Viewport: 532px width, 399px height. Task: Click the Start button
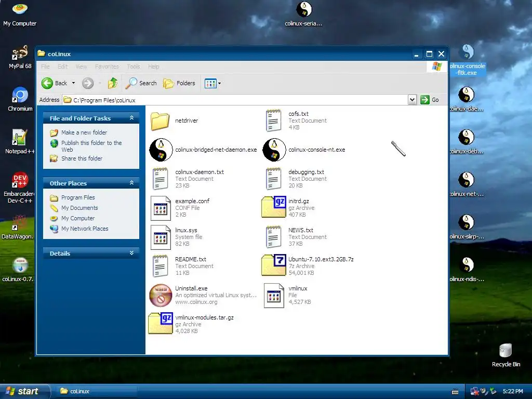(25, 391)
